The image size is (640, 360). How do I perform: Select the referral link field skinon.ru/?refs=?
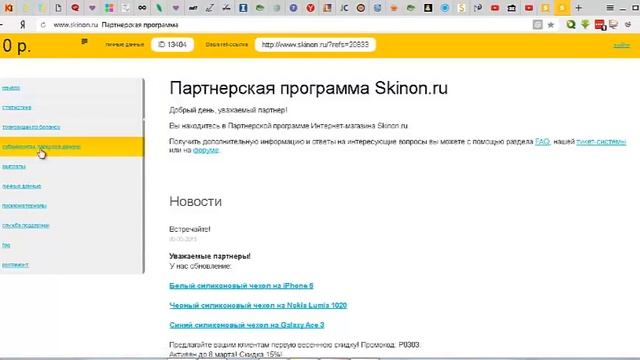coord(315,44)
